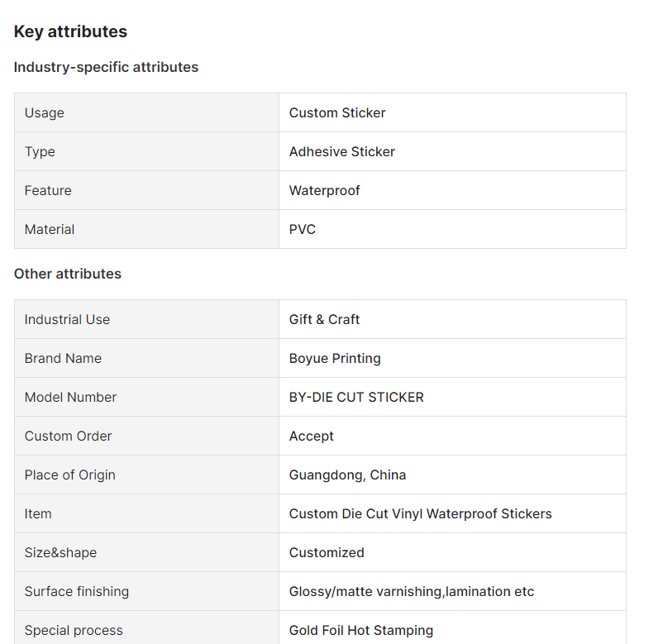Click the Usage attribute label

(45, 113)
